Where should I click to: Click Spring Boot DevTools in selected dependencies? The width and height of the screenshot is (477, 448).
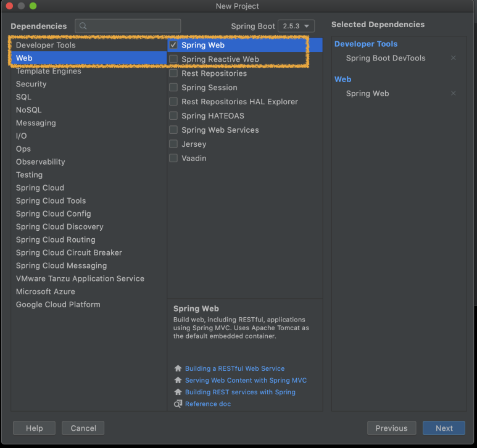(386, 58)
